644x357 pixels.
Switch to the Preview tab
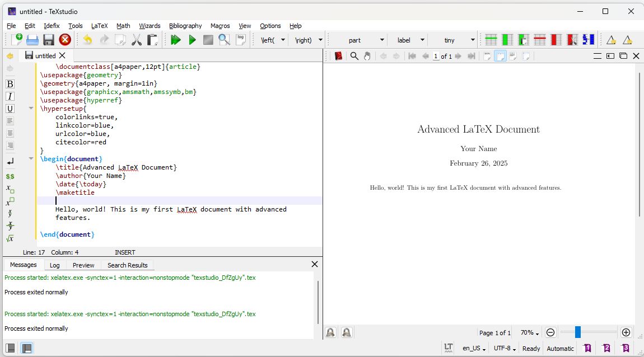pyautogui.click(x=83, y=265)
